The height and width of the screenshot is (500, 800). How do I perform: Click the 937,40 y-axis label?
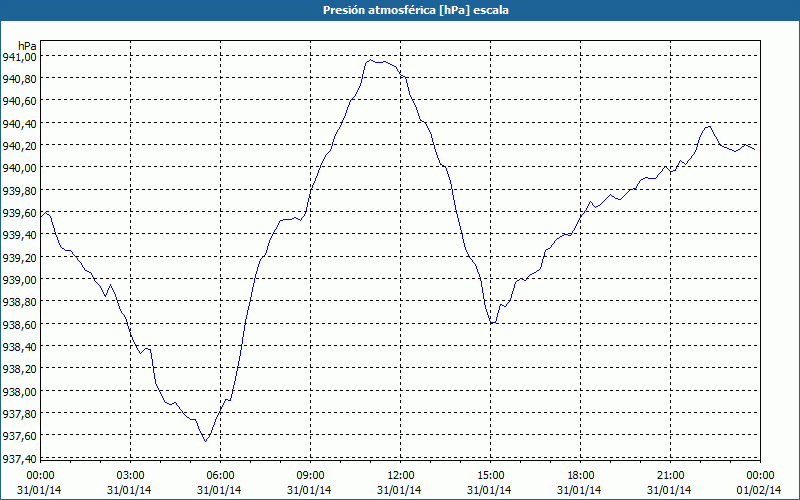(19, 458)
